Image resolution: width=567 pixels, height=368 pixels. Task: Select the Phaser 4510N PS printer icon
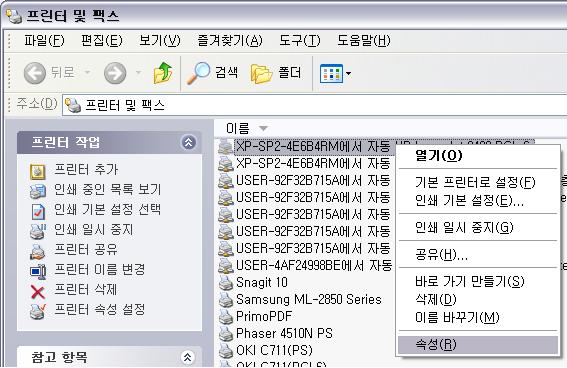click(x=226, y=334)
